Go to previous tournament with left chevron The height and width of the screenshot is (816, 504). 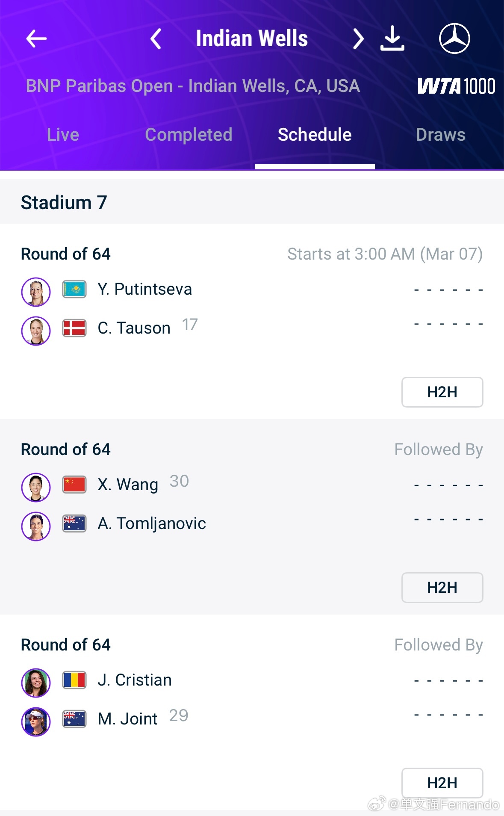coord(156,39)
